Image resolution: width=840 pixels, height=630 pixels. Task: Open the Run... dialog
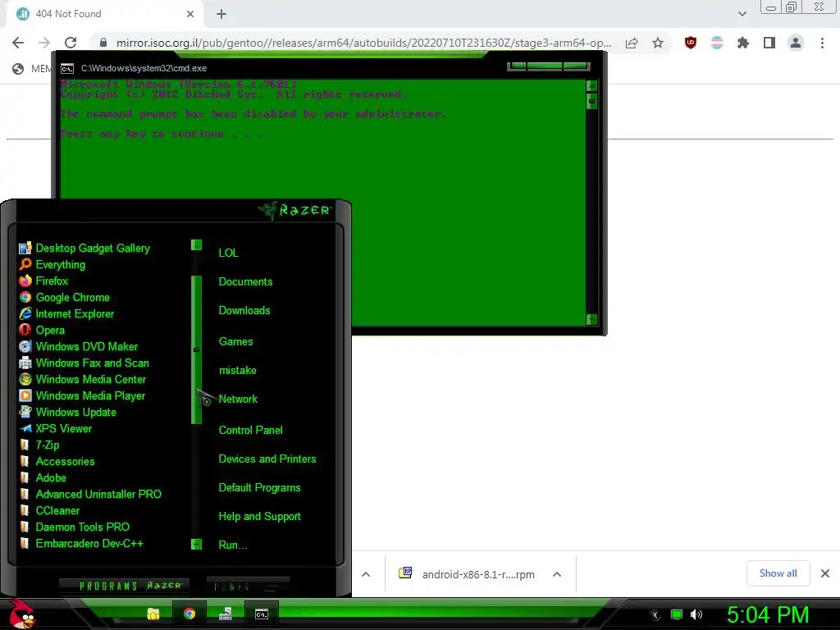point(232,546)
